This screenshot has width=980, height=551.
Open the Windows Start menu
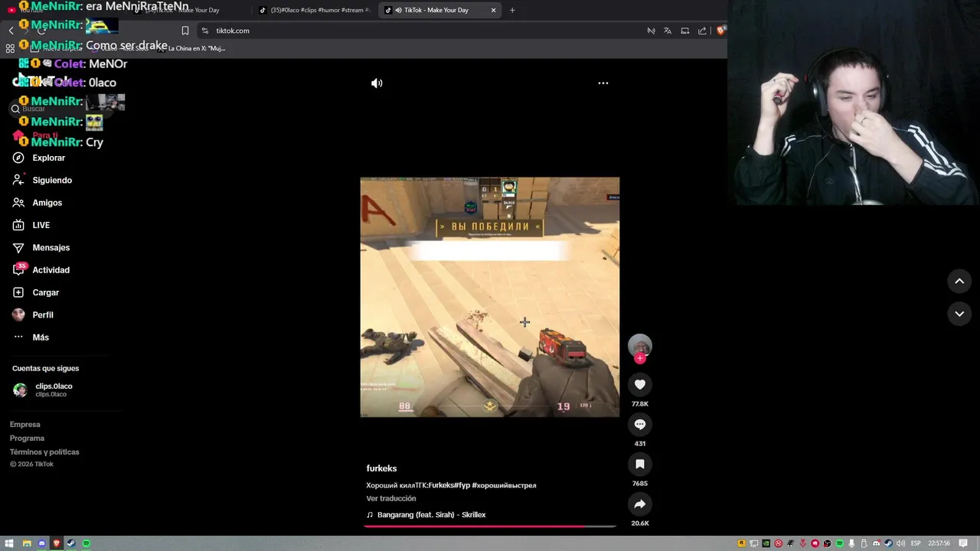point(9,543)
